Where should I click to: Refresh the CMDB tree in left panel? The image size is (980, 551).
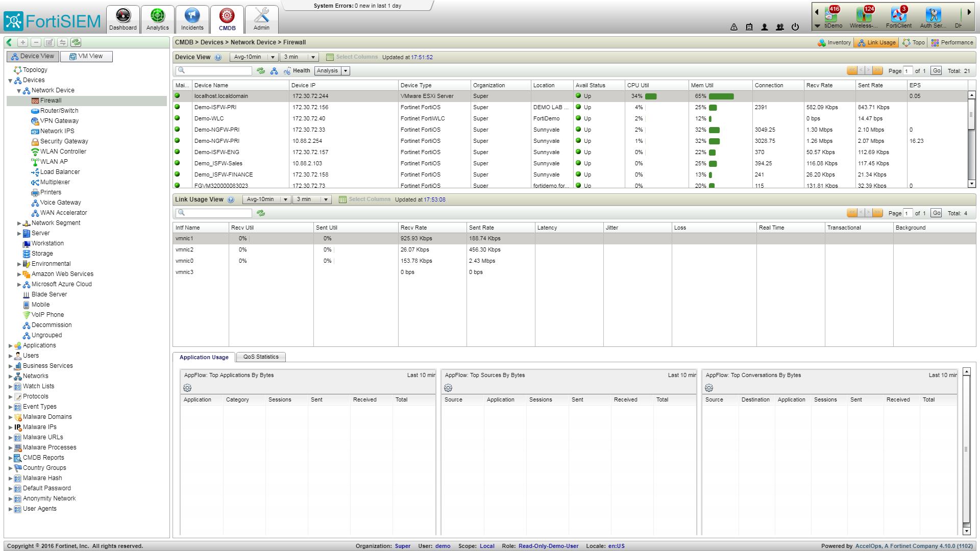click(76, 42)
